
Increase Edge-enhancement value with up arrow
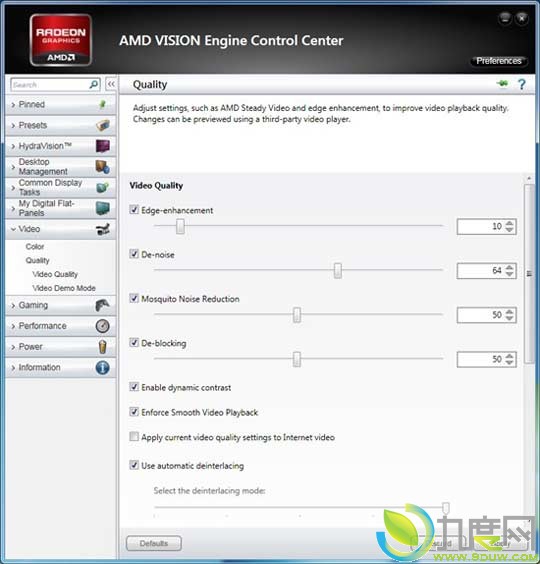tap(509, 223)
